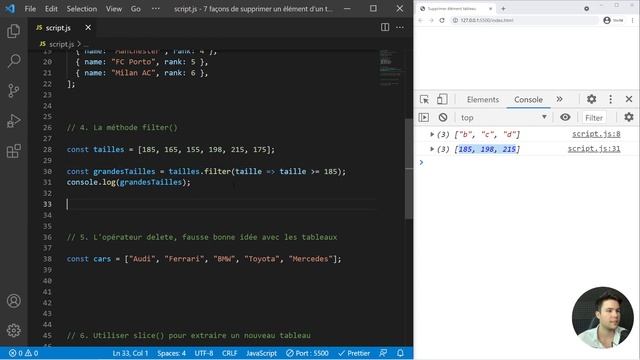640x360 pixels.
Task: Open a new browser tab
Action: click(503, 9)
